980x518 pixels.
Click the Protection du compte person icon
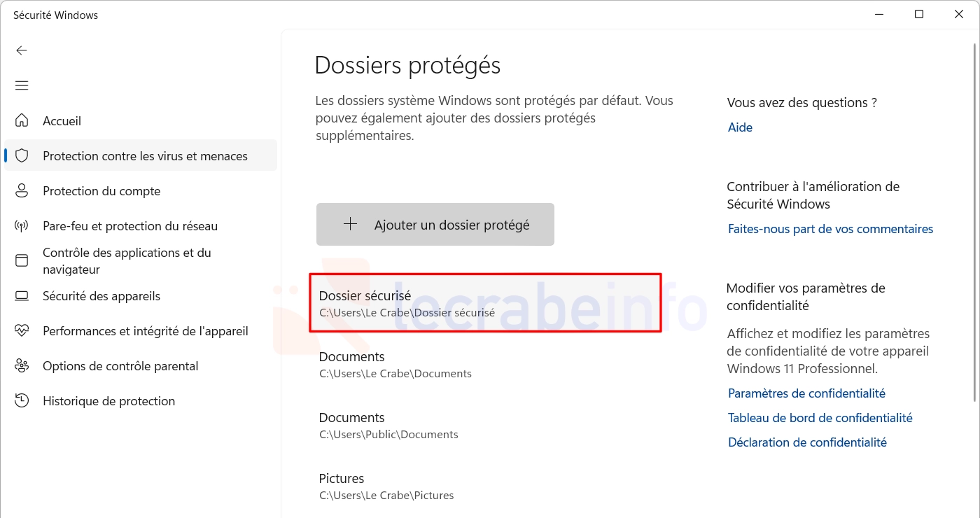[x=22, y=190]
